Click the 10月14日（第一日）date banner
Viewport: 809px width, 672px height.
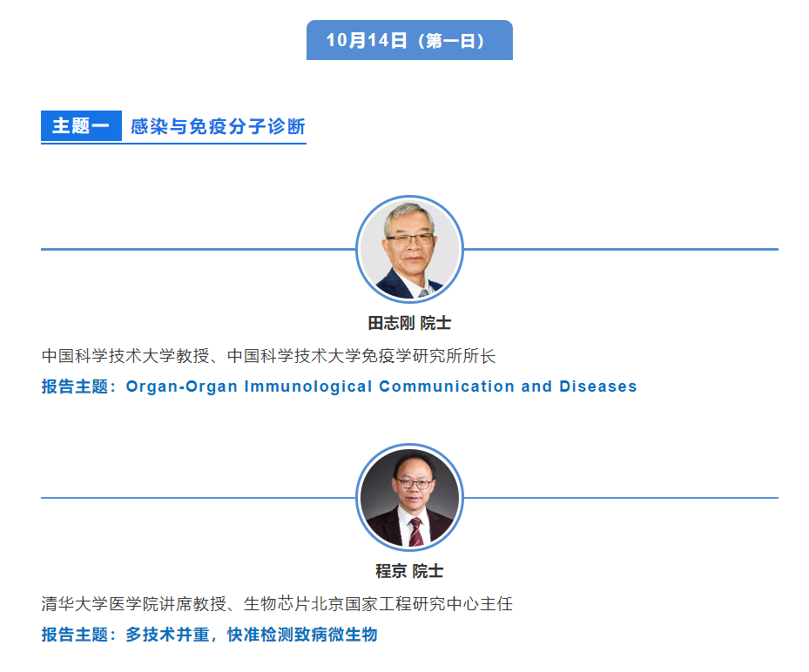coord(409,40)
